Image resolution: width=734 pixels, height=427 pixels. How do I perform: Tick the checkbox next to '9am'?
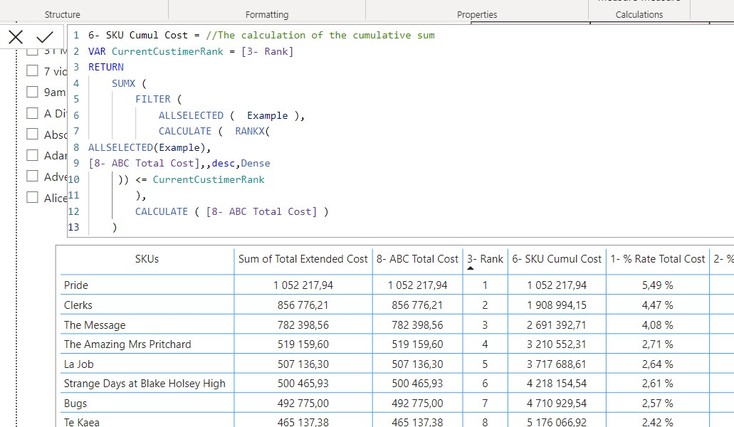[x=32, y=92]
